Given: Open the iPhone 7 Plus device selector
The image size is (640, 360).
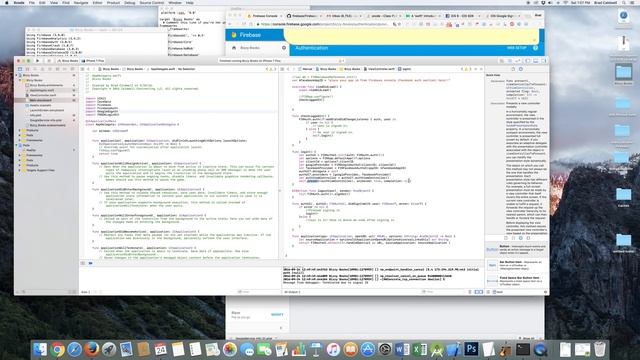Looking at the screenshot, I should coord(93,61).
